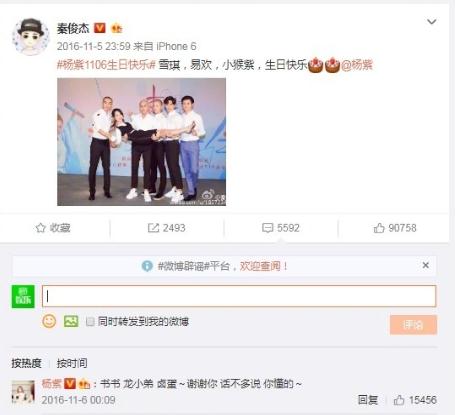Sort comments by 按热度
This screenshot has height=415, width=455.
[26, 363]
